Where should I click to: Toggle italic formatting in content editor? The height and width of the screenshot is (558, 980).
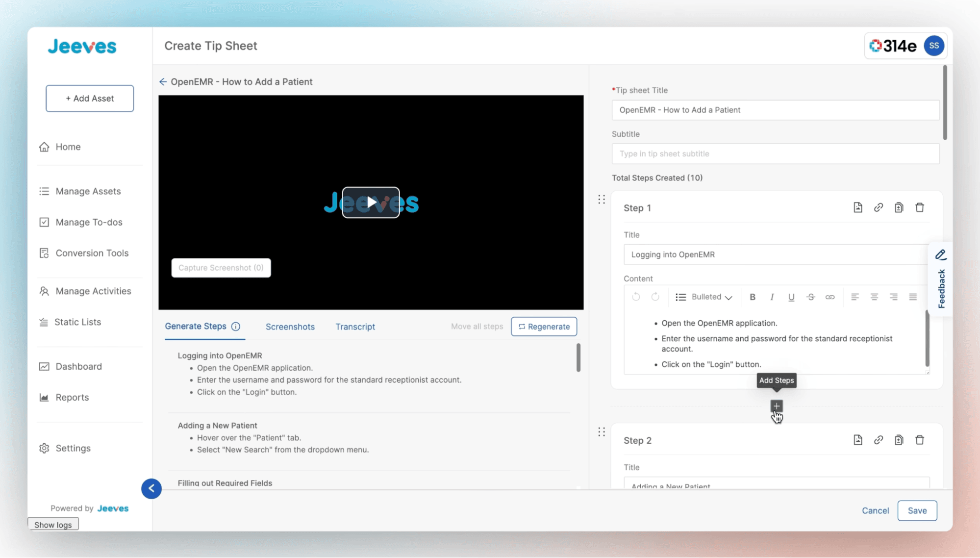772,297
